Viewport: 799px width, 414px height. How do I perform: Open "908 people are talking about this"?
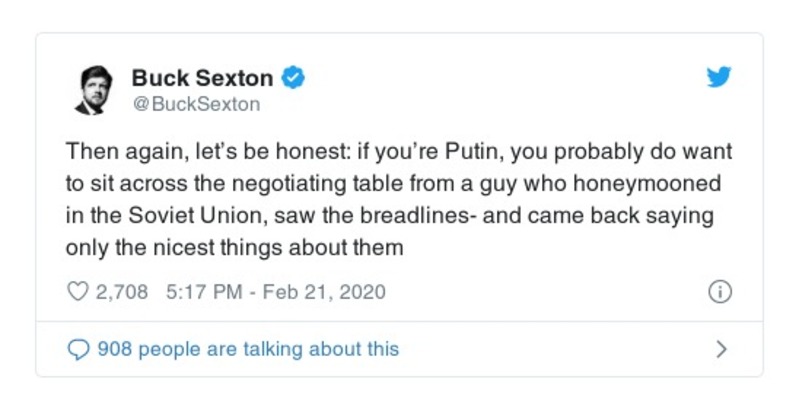248,349
